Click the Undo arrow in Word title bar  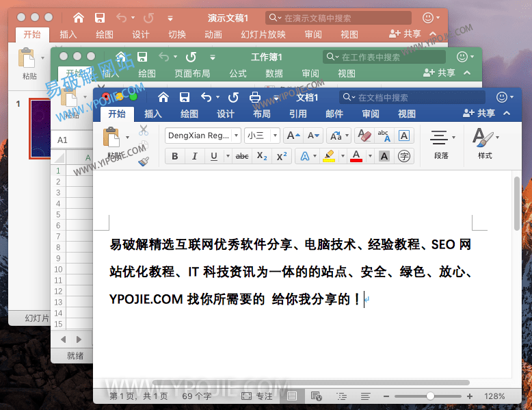tap(206, 97)
